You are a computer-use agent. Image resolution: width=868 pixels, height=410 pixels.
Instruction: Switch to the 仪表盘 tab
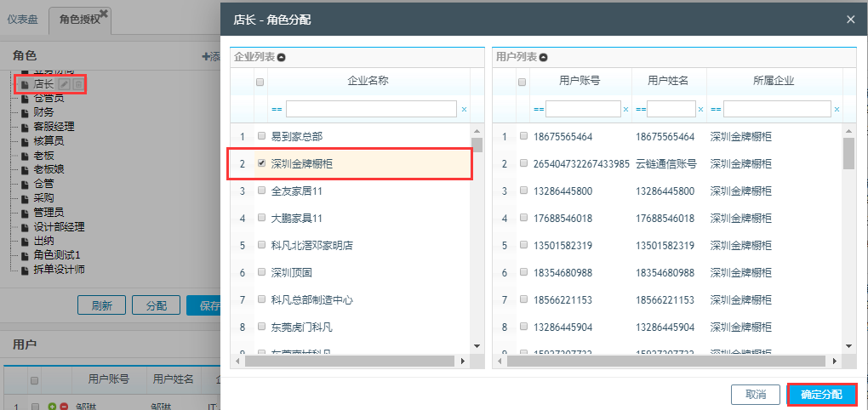23,20
